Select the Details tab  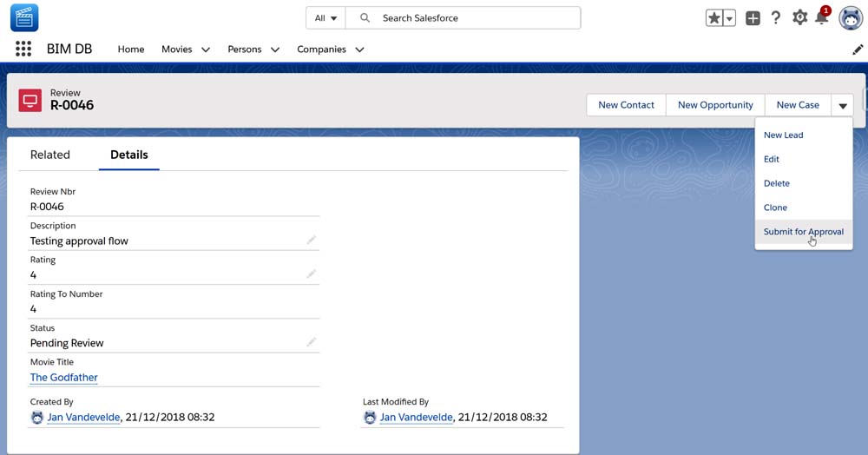pyautogui.click(x=129, y=155)
